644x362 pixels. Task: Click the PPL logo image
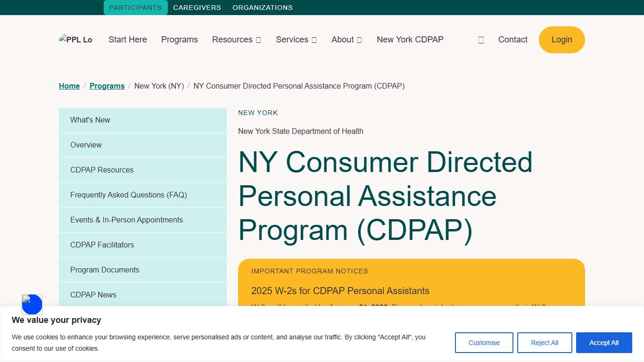[75, 40]
